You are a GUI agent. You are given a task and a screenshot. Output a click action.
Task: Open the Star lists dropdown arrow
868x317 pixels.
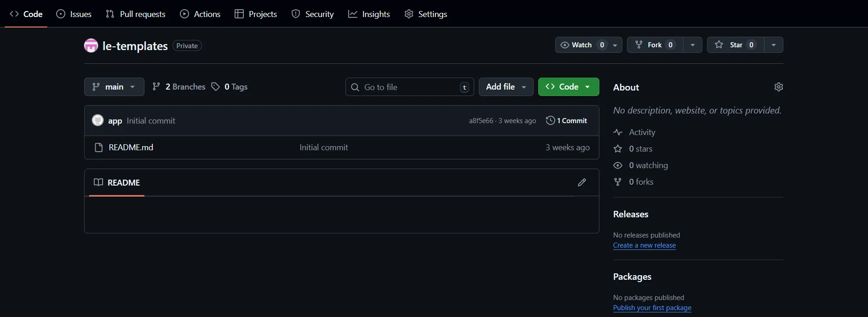click(x=774, y=45)
